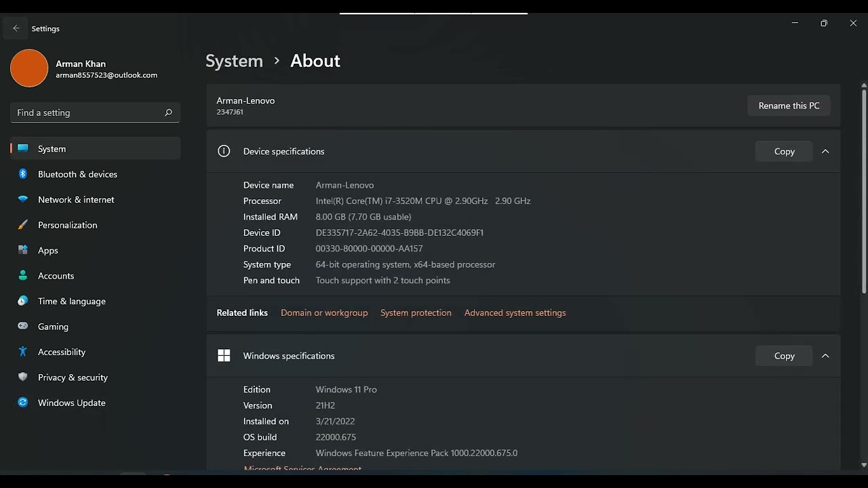868x488 pixels.
Task: Click the installed date 3/21/2022
Action: point(335,422)
